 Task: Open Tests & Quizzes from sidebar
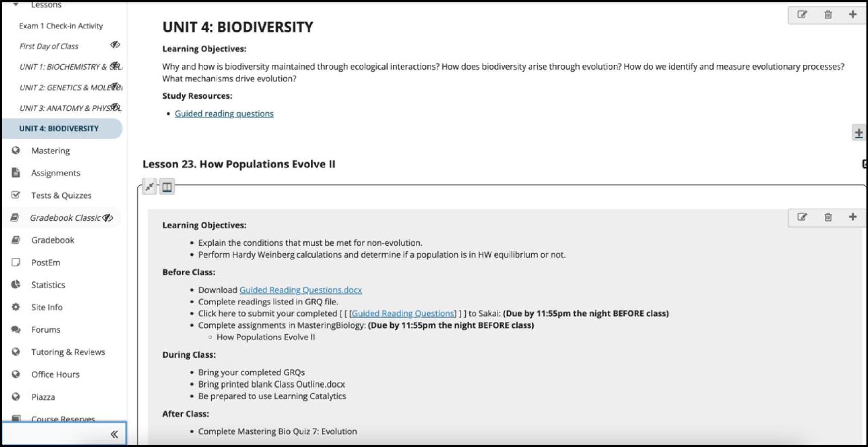61,196
